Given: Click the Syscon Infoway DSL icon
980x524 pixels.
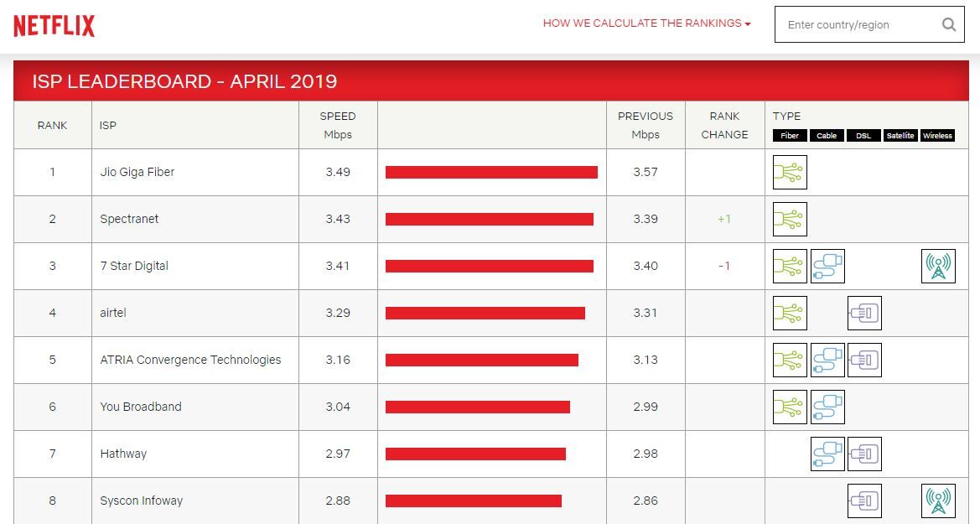Looking at the screenshot, I should point(864,501).
